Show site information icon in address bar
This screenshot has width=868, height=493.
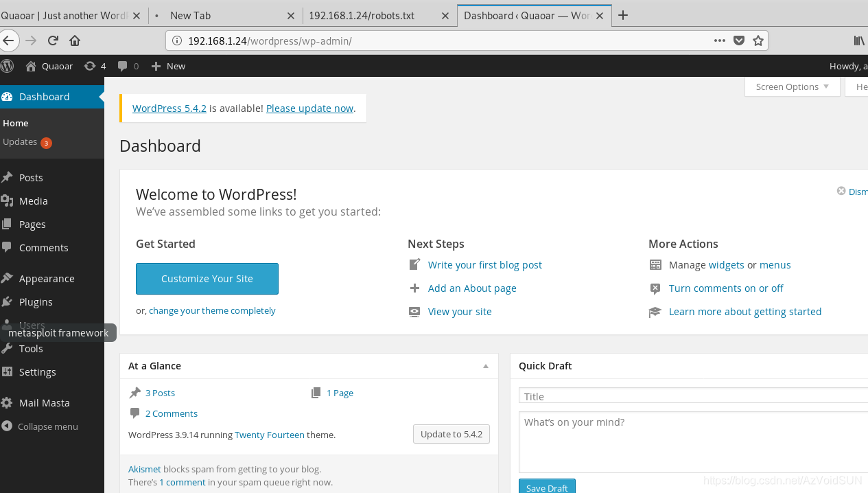click(x=176, y=41)
